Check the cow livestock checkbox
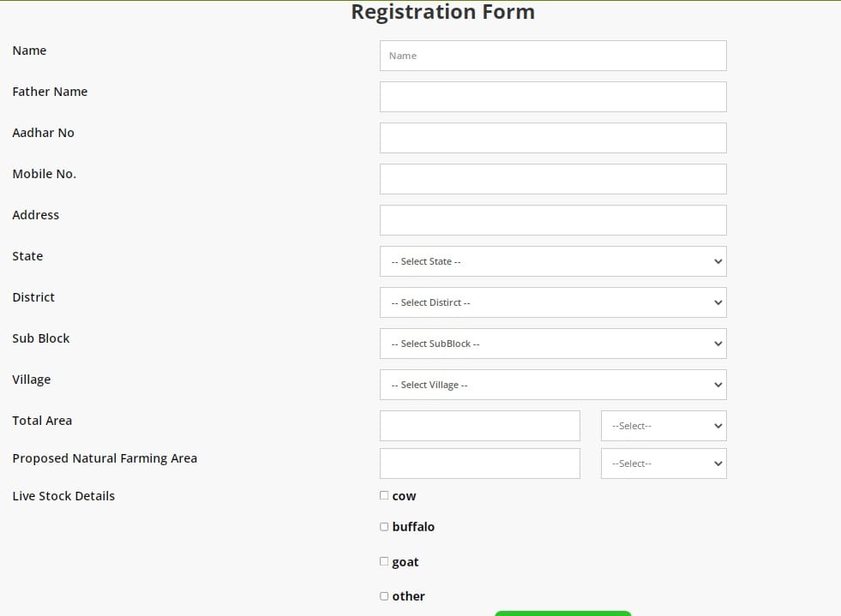The width and height of the screenshot is (841, 616). [384, 495]
